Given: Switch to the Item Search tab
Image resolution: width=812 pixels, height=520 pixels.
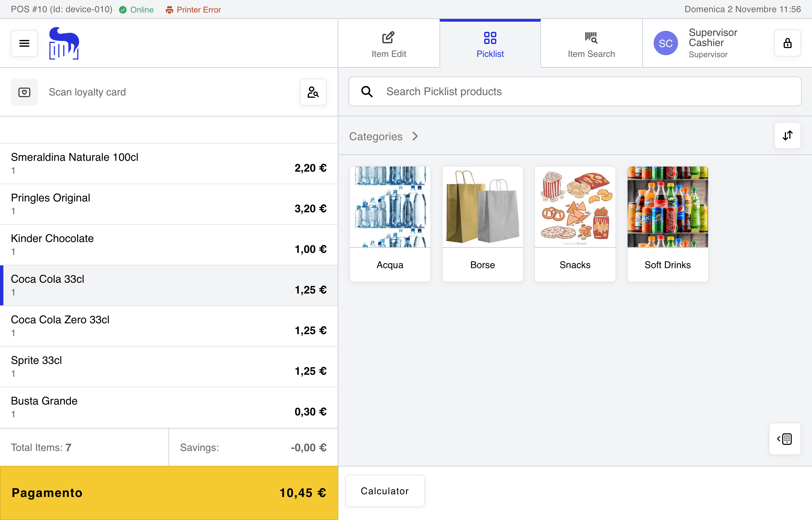Looking at the screenshot, I should [591, 43].
